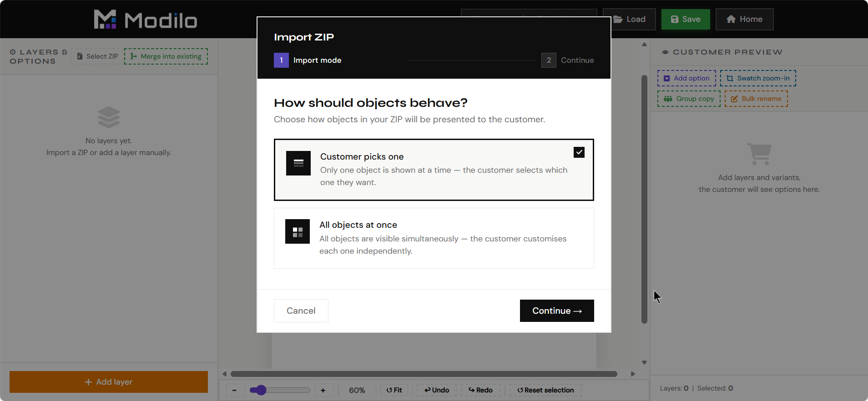Click the scroll left arrow of canvas
The height and width of the screenshot is (401, 868).
point(224,374)
